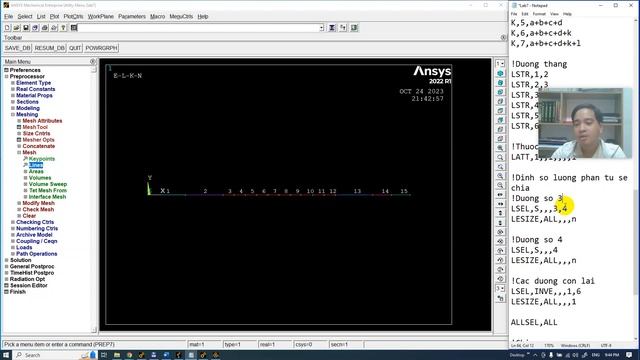640x360 pixels.
Task: Expand the Size Cntrls node
Action: coord(19,133)
